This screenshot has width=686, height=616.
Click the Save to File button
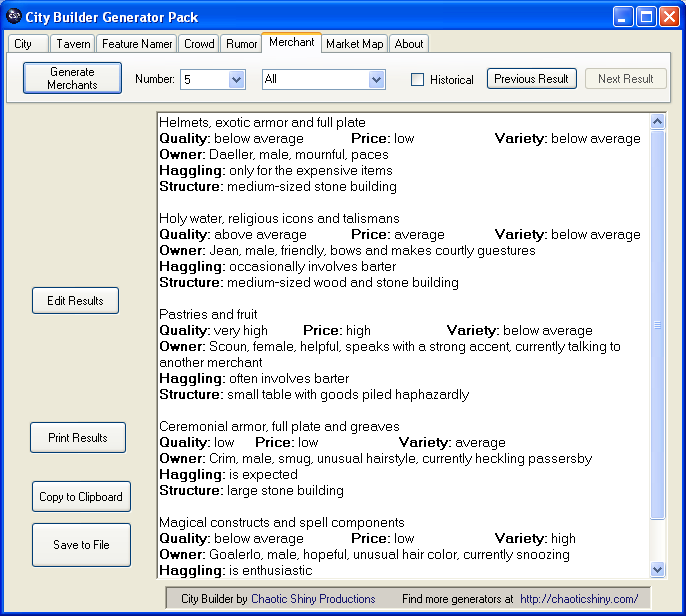pyautogui.click(x=81, y=545)
